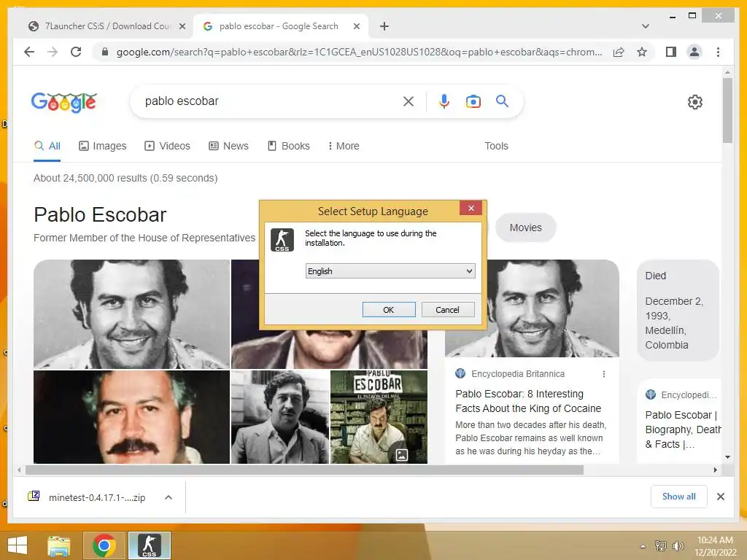Screen dimensions: 747x560
Task: Click the address bar URL
Action: click(359, 52)
